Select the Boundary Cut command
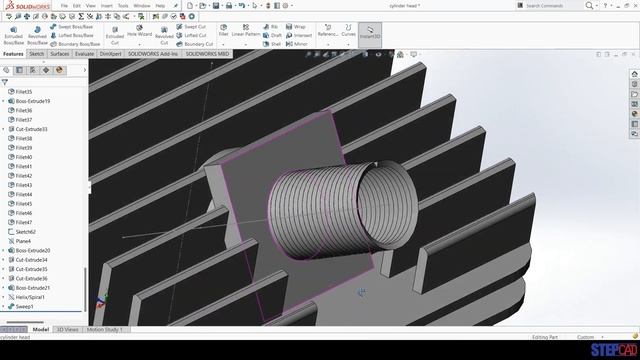This screenshot has height=360, width=640. coord(195,44)
